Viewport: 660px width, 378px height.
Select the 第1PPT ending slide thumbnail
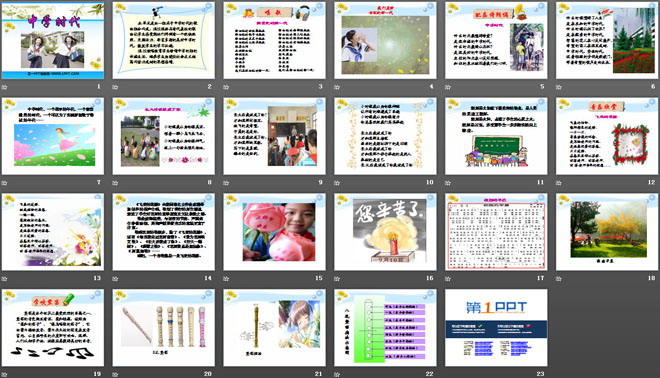(x=496, y=327)
